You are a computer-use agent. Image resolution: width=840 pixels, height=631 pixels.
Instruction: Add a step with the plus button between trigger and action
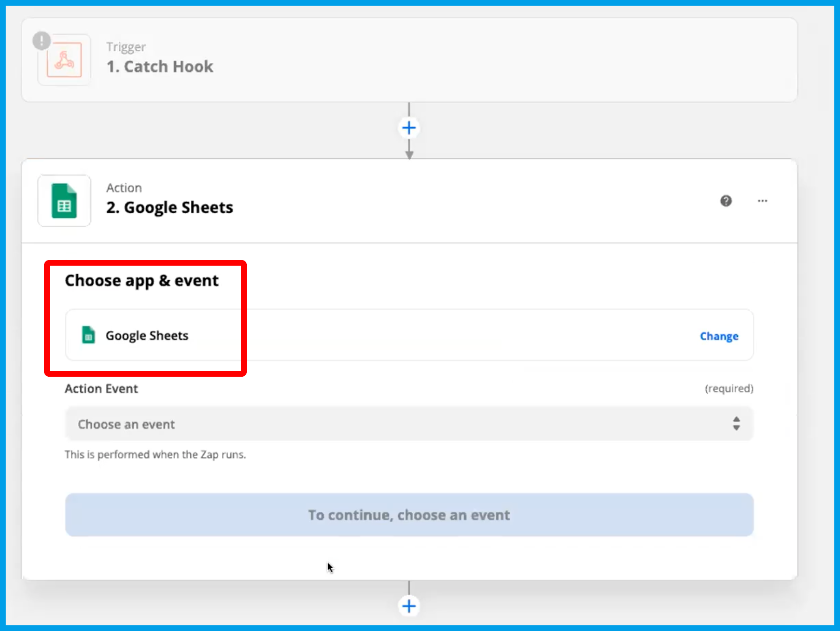point(409,128)
